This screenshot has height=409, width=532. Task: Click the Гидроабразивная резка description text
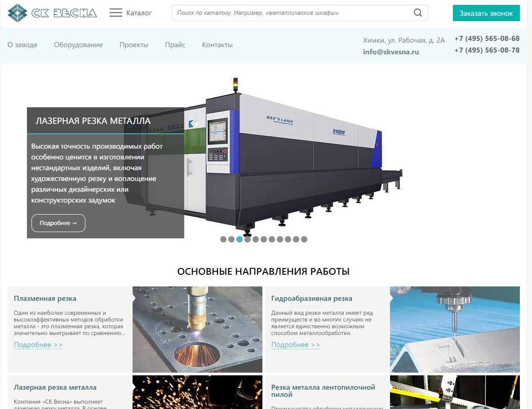(322, 323)
